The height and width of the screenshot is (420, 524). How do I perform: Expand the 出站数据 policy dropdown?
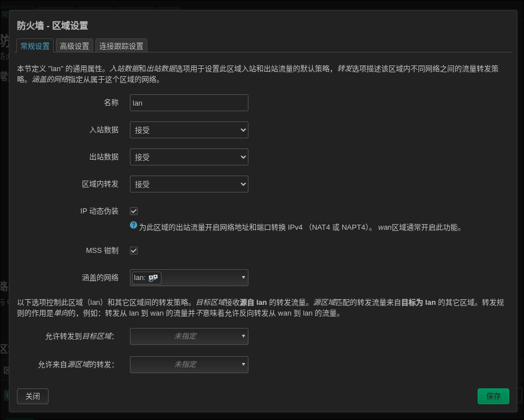[x=189, y=157]
